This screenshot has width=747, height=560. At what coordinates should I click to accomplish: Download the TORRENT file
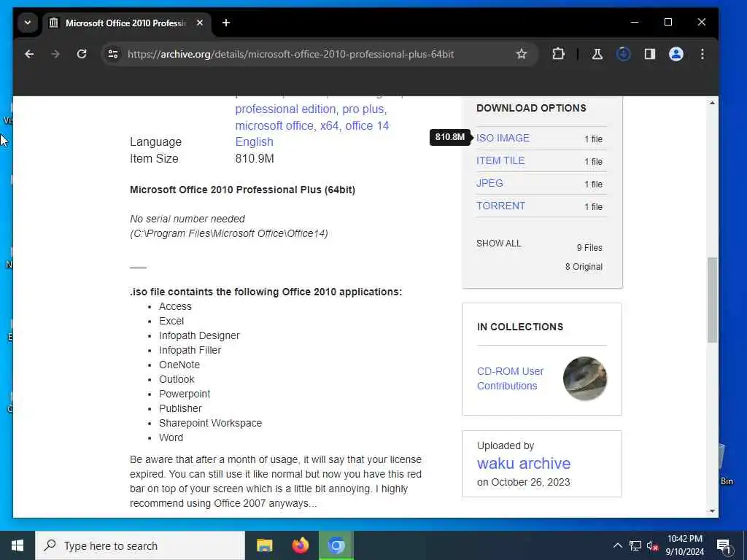pos(500,206)
